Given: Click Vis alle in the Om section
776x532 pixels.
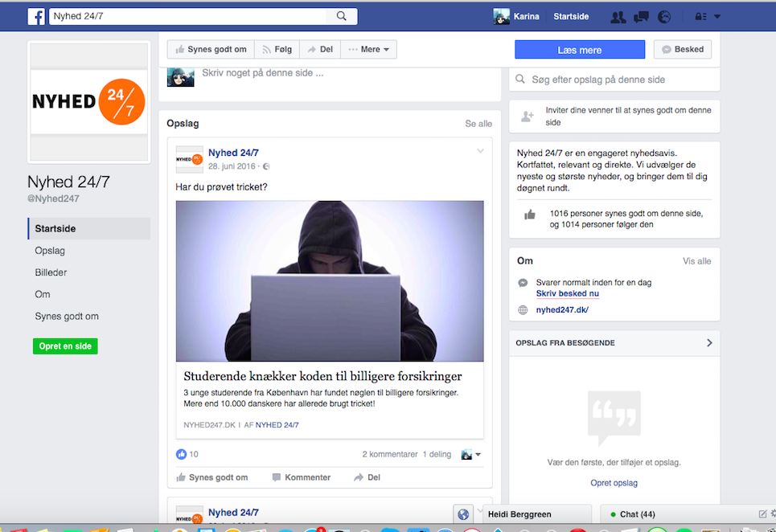Looking at the screenshot, I should (x=697, y=261).
